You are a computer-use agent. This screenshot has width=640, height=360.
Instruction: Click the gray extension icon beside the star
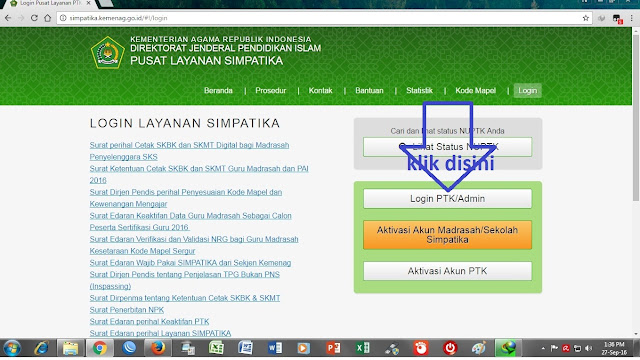pyautogui.click(x=601, y=18)
